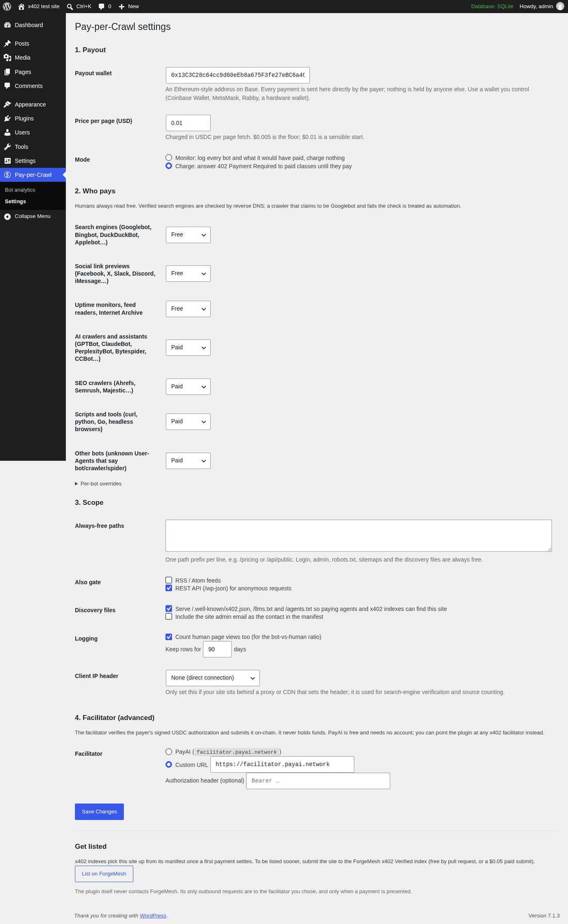This screenshot has height=924, width=568.
Task: Click the Settings sliders icon in sidebar
Action: (7, 161)
